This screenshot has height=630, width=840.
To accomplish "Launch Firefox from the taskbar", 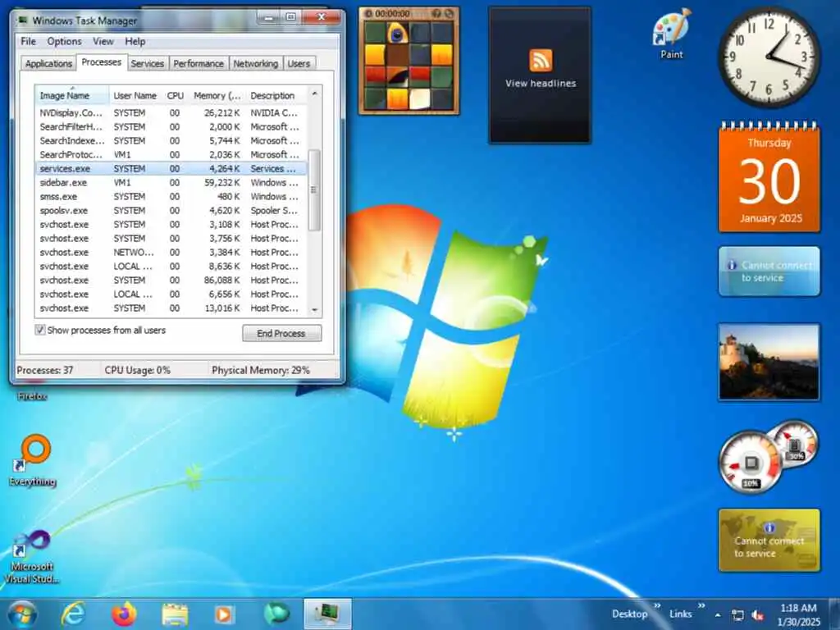I will (x=124, y=614).
